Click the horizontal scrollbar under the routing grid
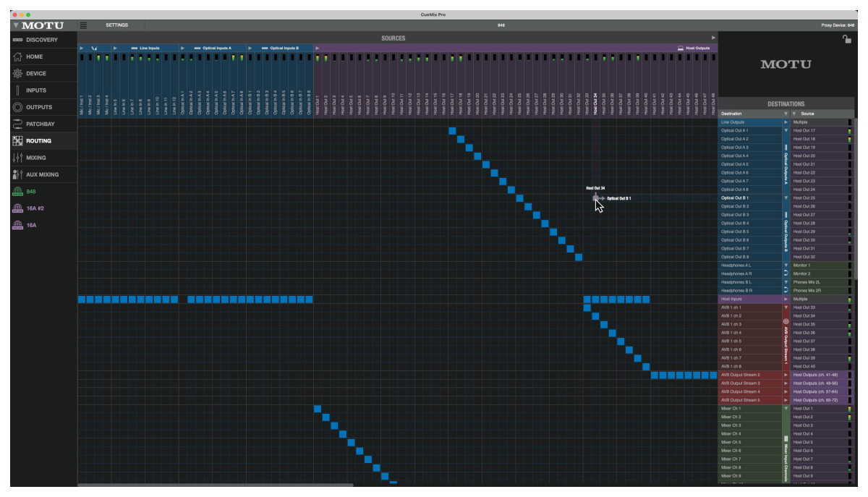 pos(216,485)
